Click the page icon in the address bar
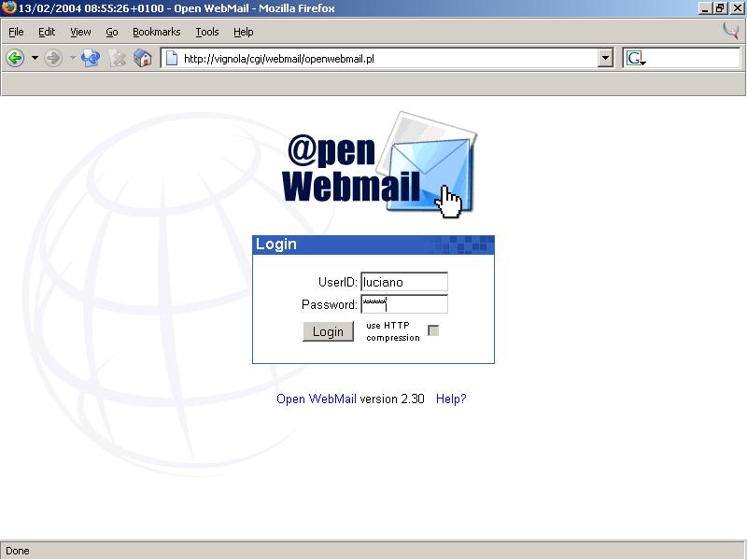This screenshot has height=560, width=747. point(172,58)
